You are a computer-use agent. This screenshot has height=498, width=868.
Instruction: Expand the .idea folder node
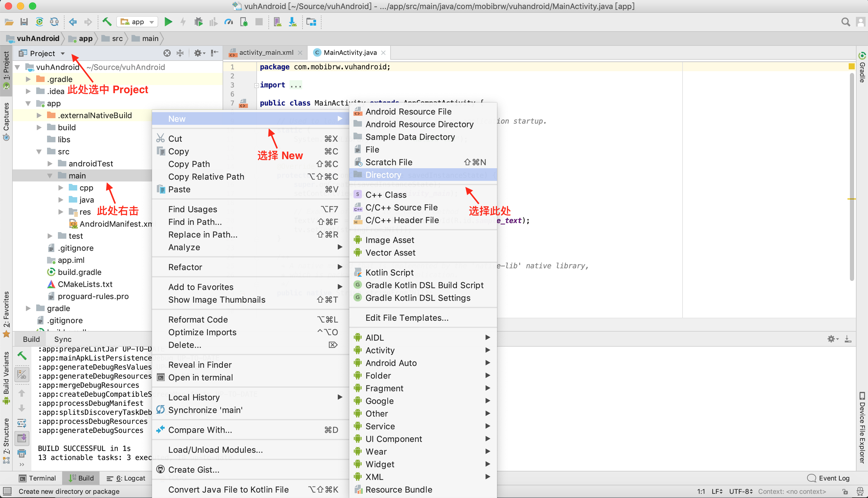click(x=28, y=91)
